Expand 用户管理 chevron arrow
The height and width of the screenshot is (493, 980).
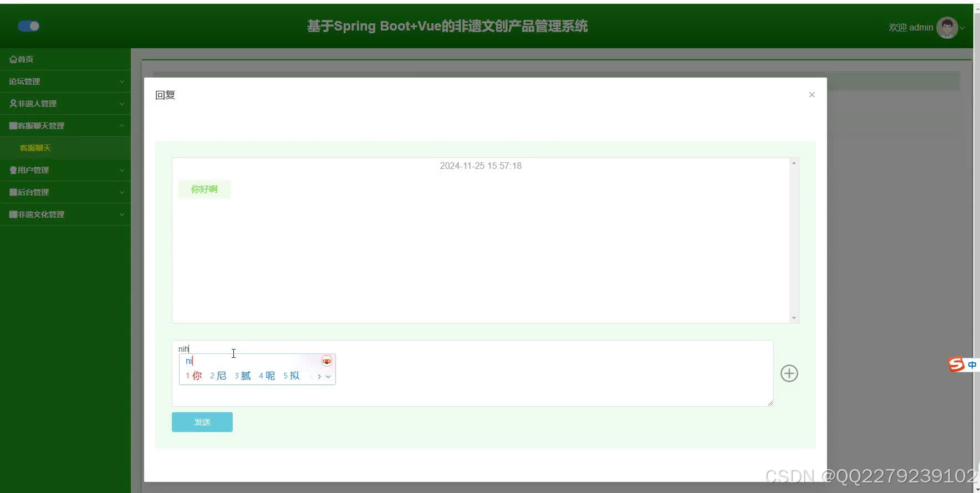(x=122, y=170)
